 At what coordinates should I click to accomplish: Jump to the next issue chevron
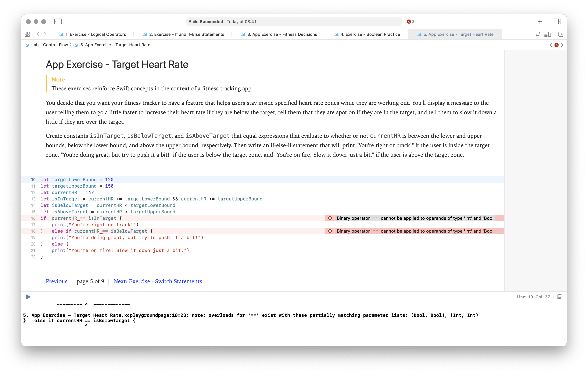(562, 45)
